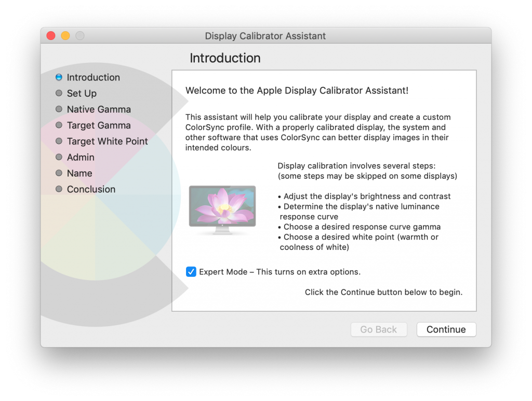This screenshot has width=532, height=401.
Task: Click the bullet beside Target Gamma
Action: [59, 126]
